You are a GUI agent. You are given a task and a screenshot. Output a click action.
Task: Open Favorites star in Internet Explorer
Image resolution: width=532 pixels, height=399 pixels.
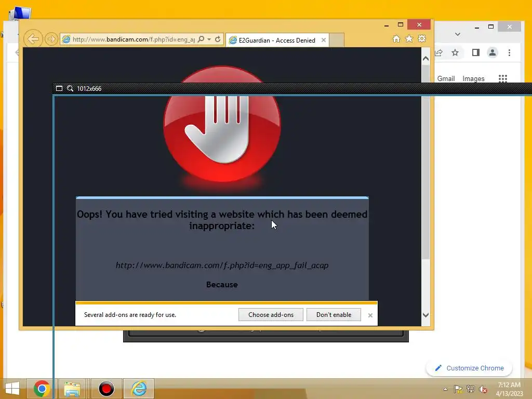(x=409, y=38)
